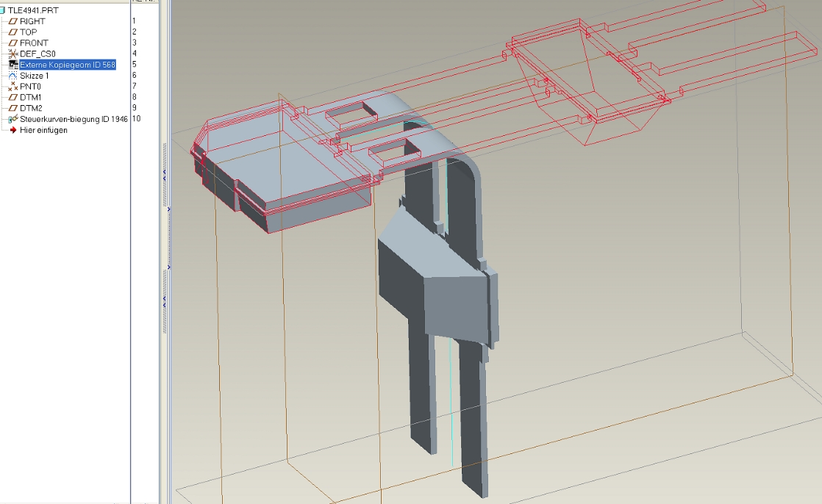The height and width of the screenshot is (504, 822).
Task: Select DTM2 in the model tree
Action: point(31,109)
